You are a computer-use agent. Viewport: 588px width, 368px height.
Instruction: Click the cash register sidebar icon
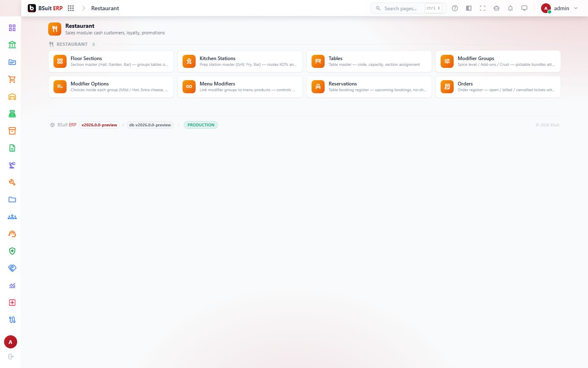(12, 114)
